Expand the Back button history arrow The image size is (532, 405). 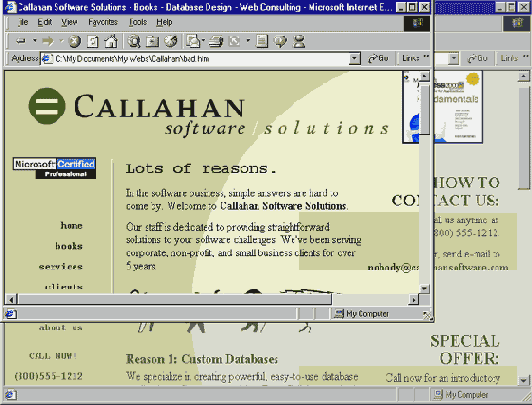pyautogui.click(x=34, y=41)
